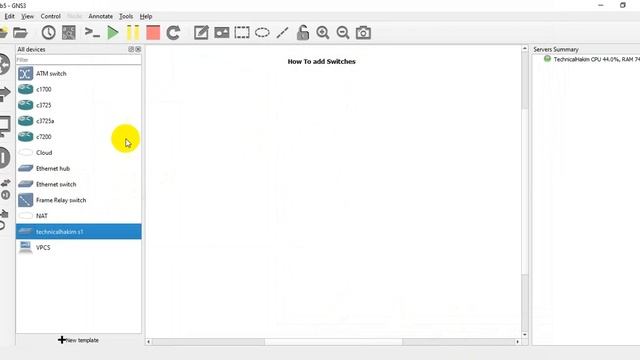Open the Control menu
The image size is (640, 360).
point(51,16)
